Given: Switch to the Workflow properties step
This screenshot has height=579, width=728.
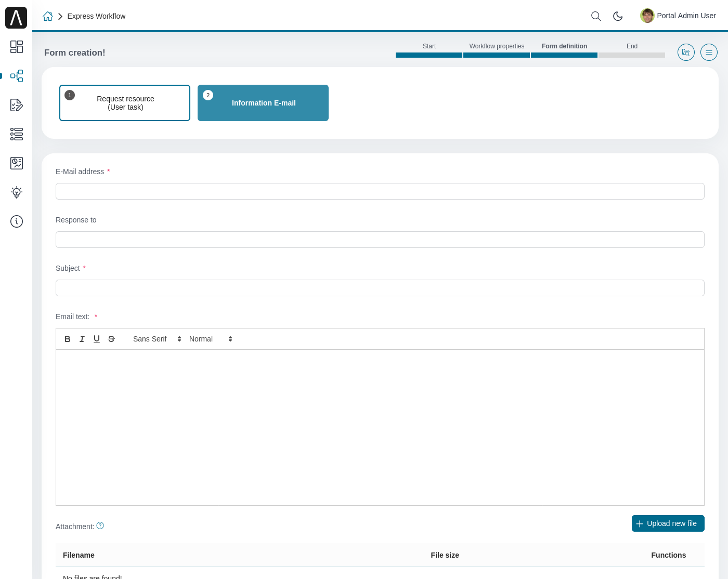Looking at the screenshot, I should point(497,46).
